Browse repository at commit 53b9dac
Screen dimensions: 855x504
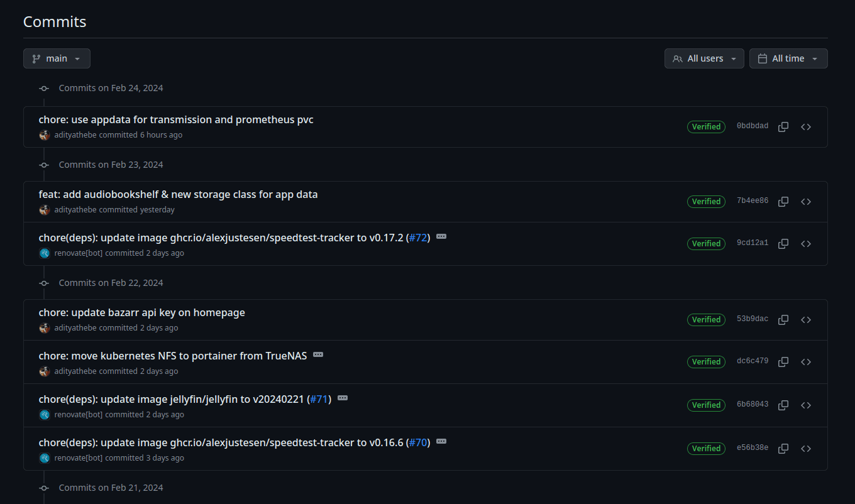[x=806, y=320]
